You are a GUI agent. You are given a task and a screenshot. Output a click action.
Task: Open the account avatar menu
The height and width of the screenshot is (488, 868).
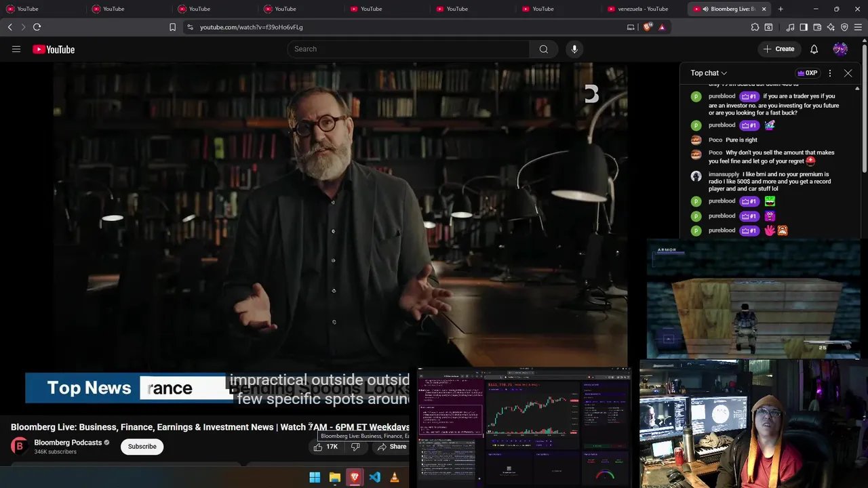click(x=840, y=49)
